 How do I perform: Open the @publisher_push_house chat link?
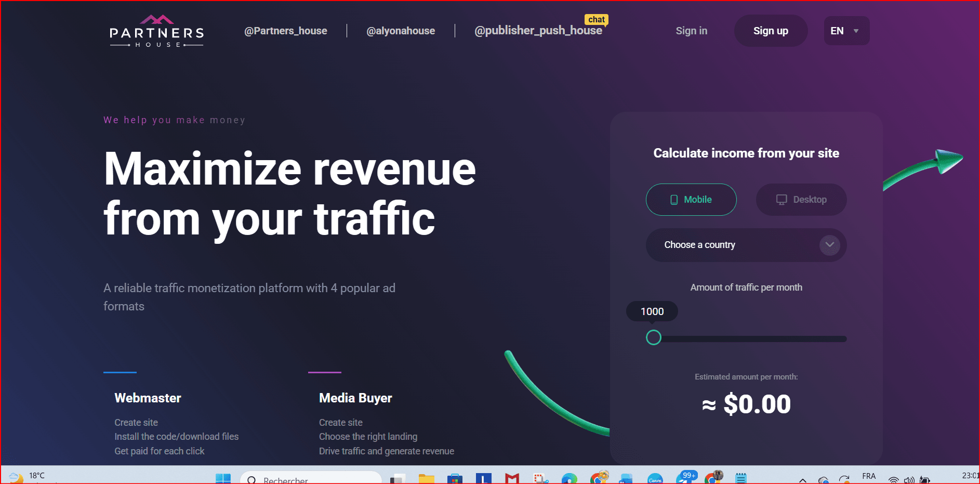coord(538,31)
